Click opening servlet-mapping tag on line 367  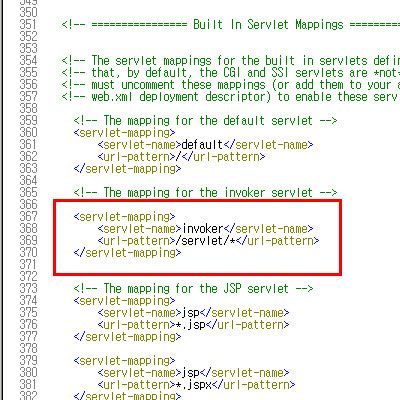(124, 217)
